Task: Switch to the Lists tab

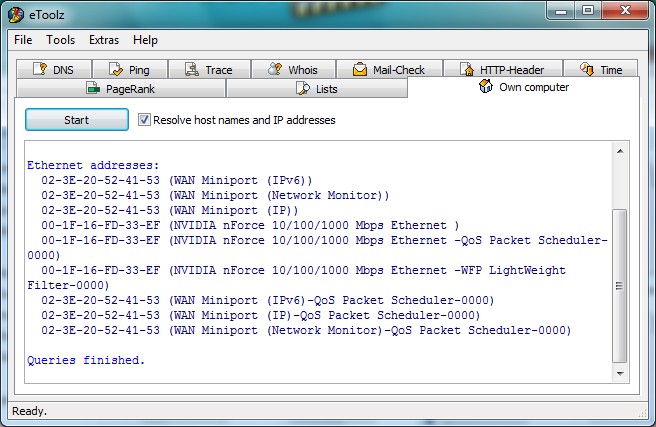Action: click(316, 88)
